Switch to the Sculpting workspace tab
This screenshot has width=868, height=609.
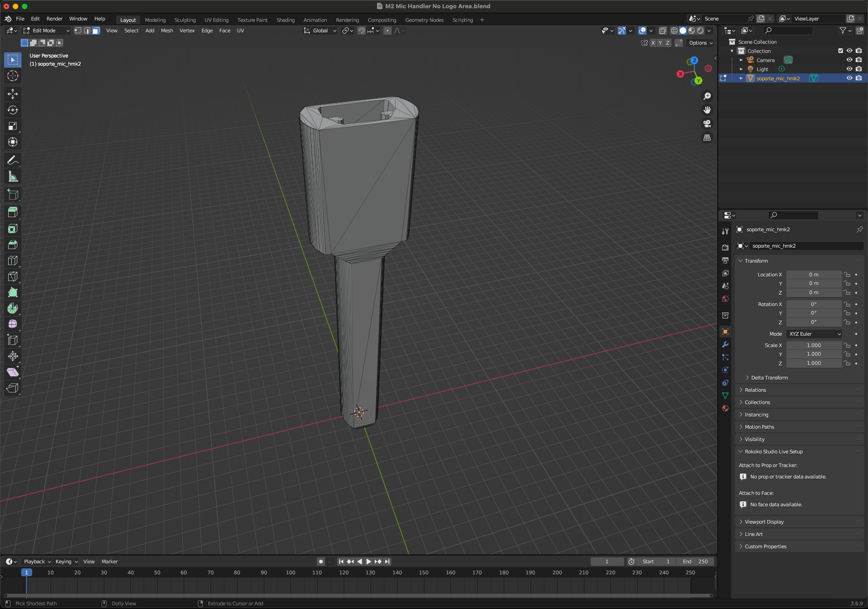coord(185,20)
